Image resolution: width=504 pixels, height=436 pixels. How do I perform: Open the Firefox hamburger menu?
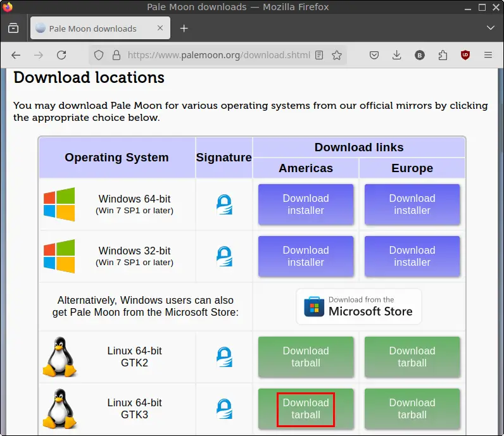[x=488, y=55]
